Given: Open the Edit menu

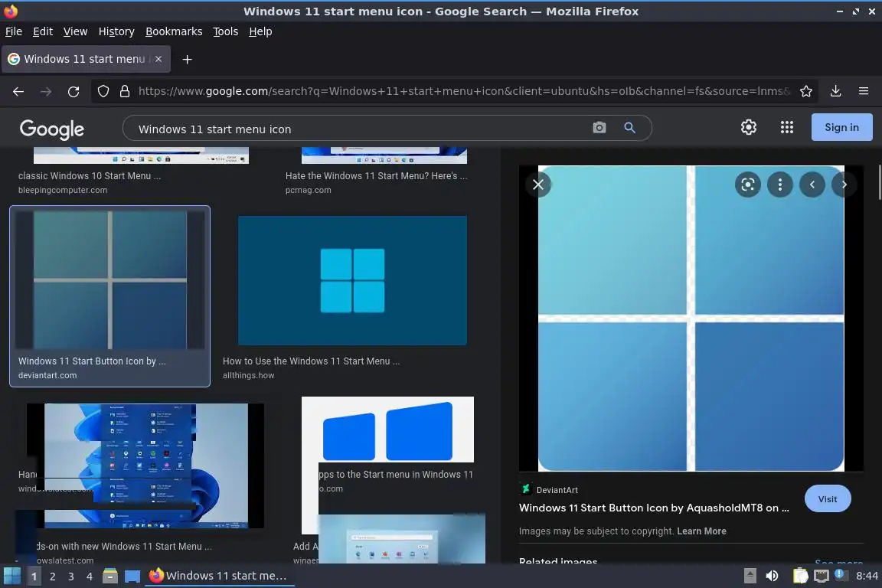Looking at the screenshot, I should click(x=43, y=31).
